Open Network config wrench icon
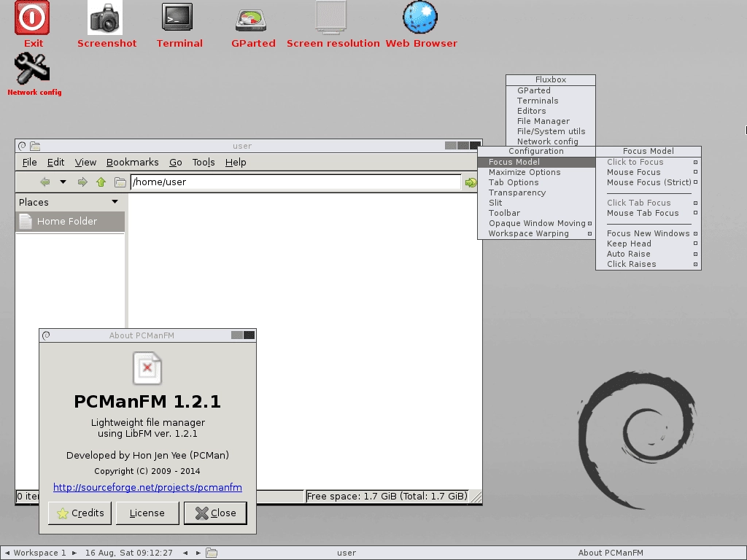This screenshot has height=560, width=747. 32,69
